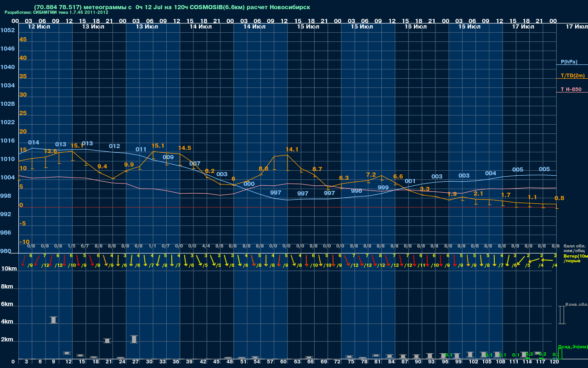This screenshot has height=368, width=588.
Task: Click the 8km altitude axis label
Action: coord(8,287)
